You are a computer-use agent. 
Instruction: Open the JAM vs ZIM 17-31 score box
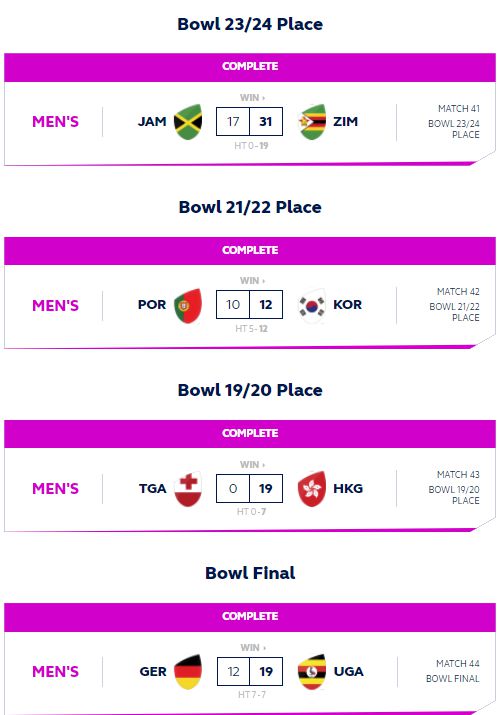click(249, 121)
